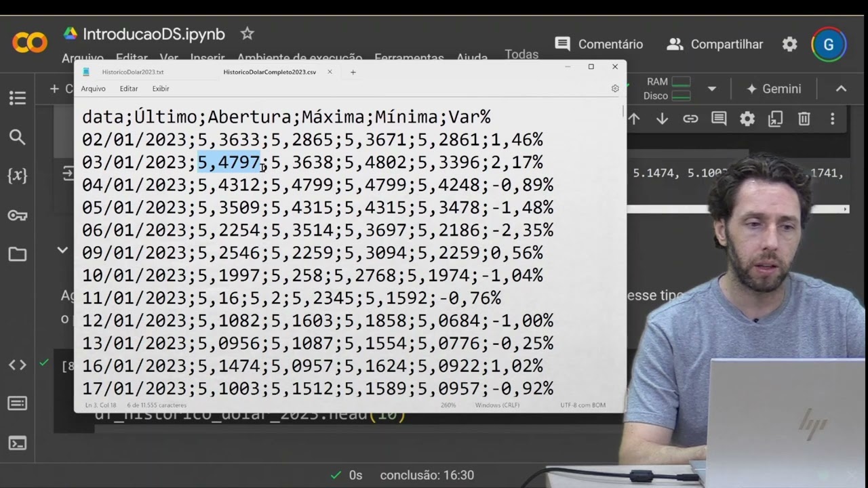Click the 12/01/2023 data line
Image resolution: width=868 pixels, height=488 pixels.
pyautogui.click(x=317, y=321)
